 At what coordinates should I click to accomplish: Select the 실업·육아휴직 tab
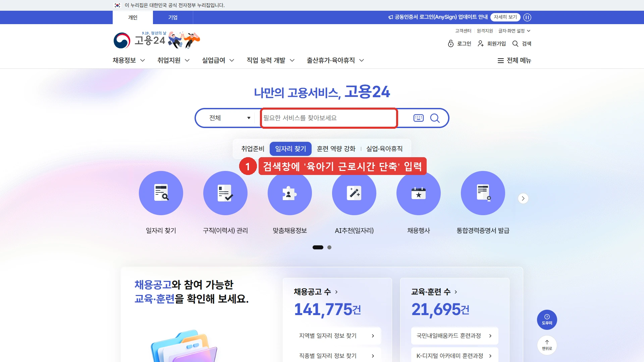coord(384,149)
